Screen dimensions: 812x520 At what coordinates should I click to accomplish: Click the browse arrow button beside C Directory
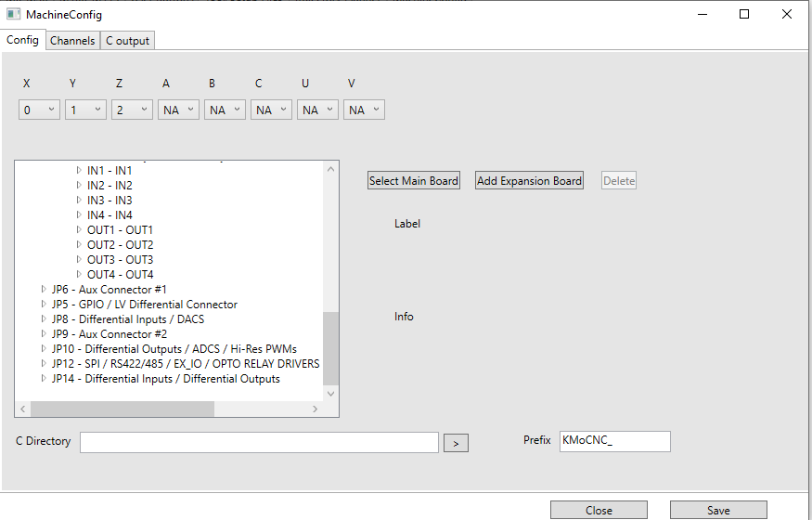point(455,444)
